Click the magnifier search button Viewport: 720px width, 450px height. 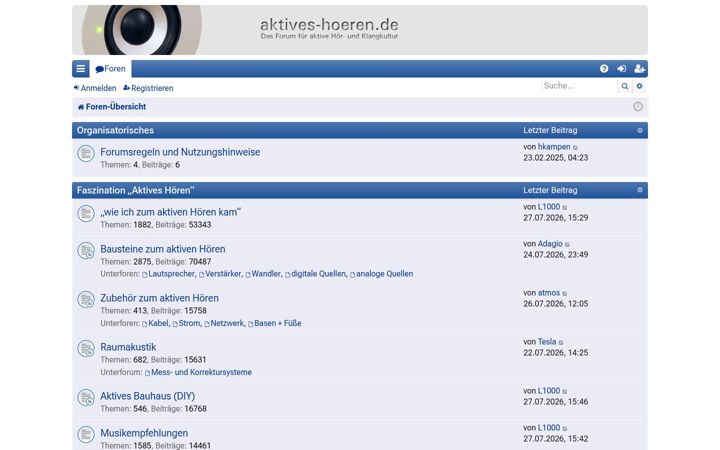[x=624, y=86]
